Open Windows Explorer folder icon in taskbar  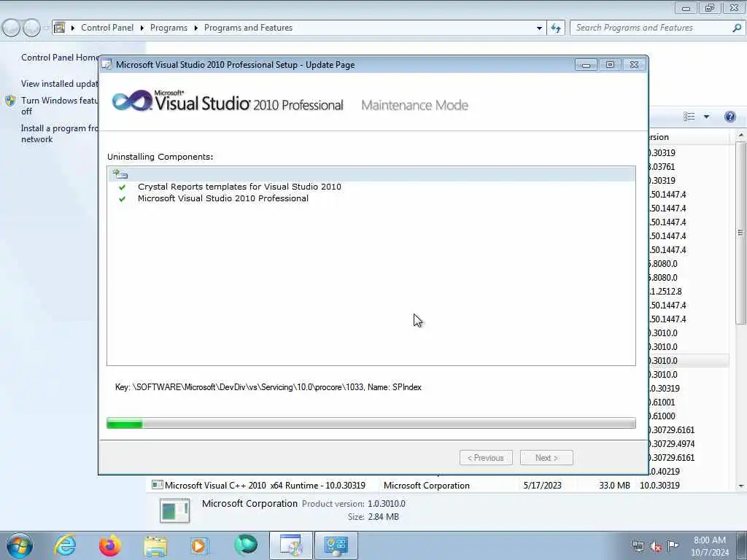pos(155,546)
